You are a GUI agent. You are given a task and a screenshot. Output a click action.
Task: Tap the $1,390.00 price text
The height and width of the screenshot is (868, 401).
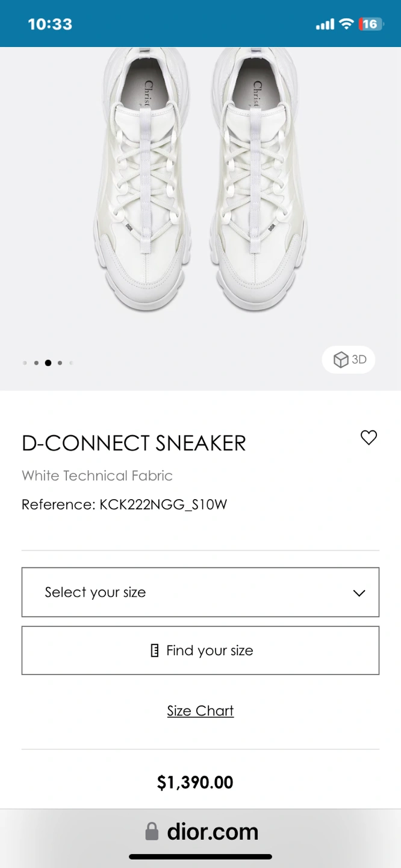[x=195, y=782]
